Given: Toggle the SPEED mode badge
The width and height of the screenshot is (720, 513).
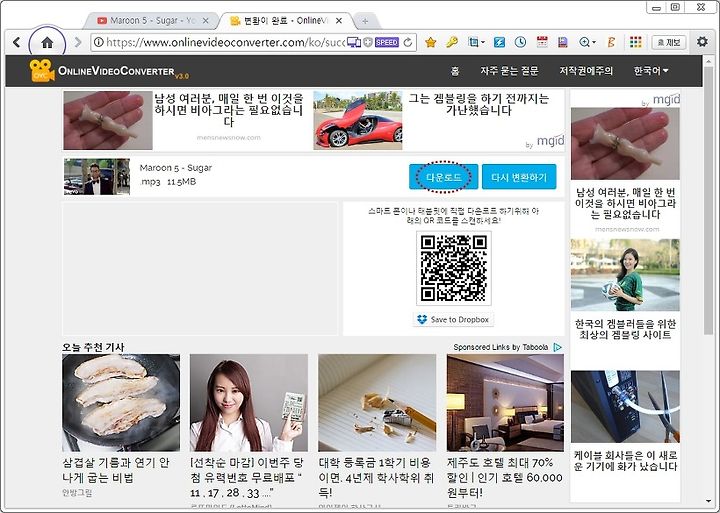Looking at the screenshot, I should coord(387,42).
